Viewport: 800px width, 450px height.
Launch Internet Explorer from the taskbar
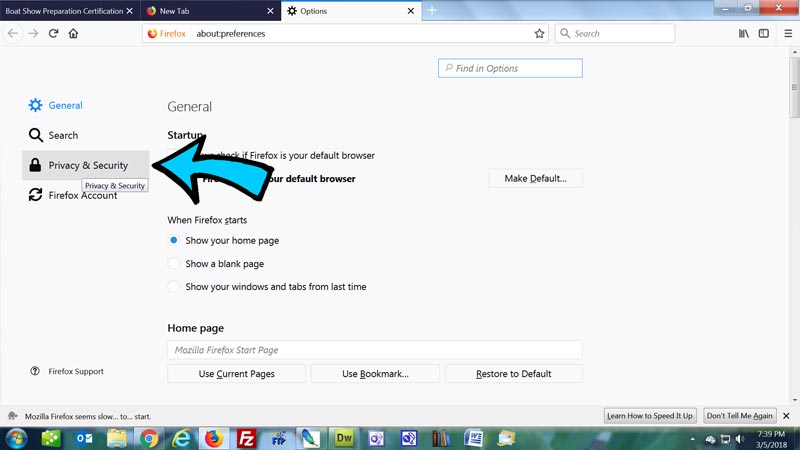point(181,439)
